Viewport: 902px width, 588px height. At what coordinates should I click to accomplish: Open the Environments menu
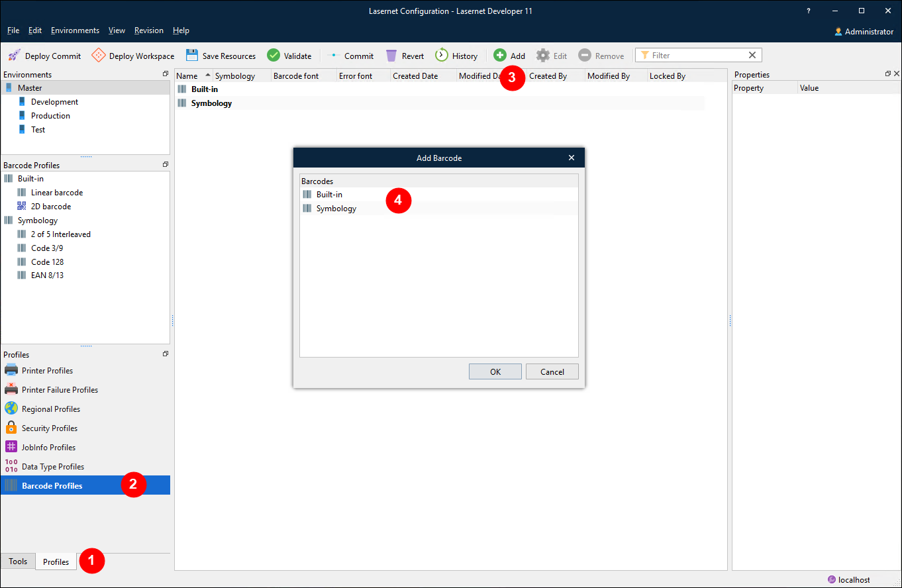[x=75, y=30]
